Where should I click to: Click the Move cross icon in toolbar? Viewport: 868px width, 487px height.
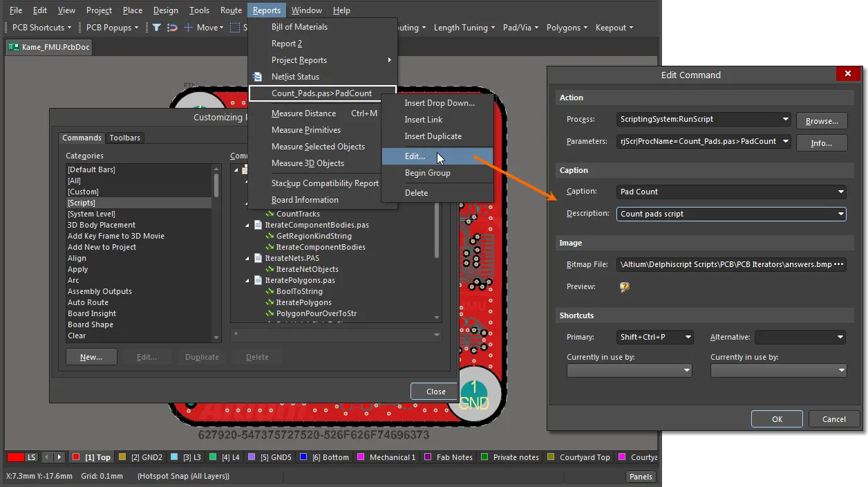188,28
